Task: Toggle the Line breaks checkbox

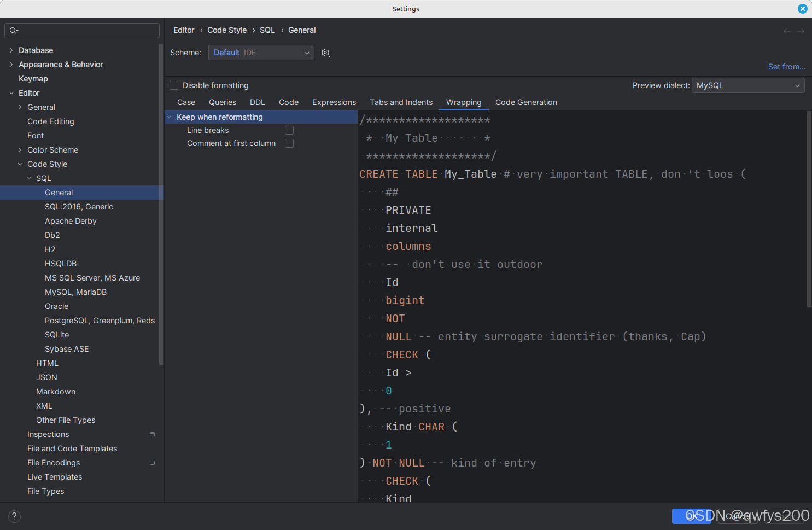Action: coord(289,130)
